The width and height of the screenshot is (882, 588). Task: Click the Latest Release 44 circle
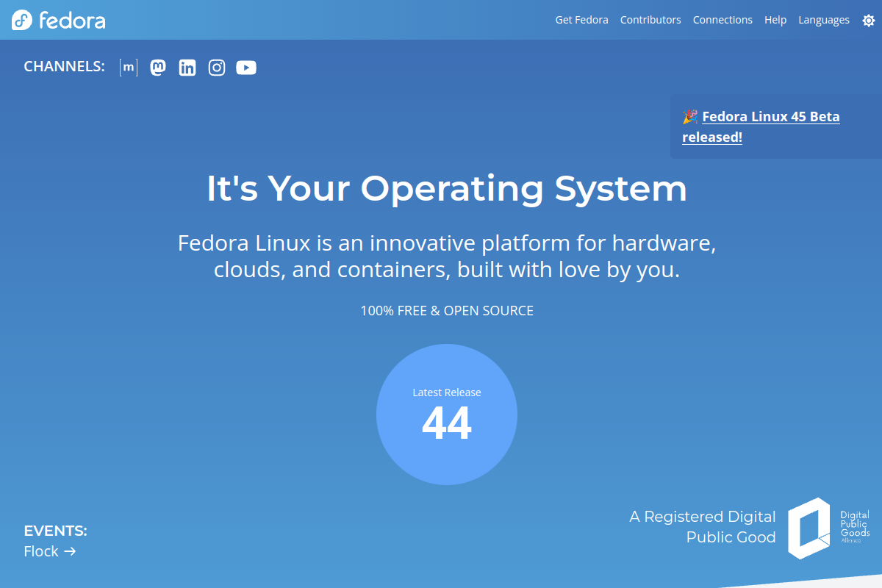[x=447, y=415]
